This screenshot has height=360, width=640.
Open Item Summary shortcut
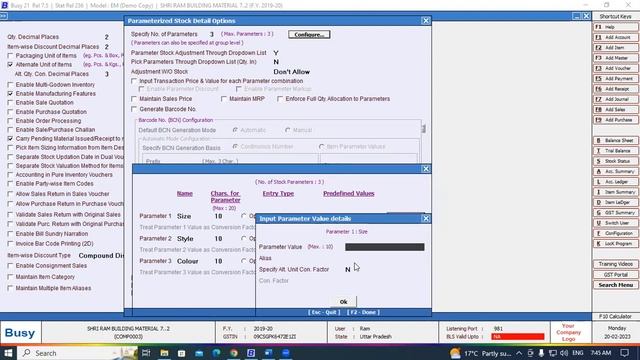point(616,192)
